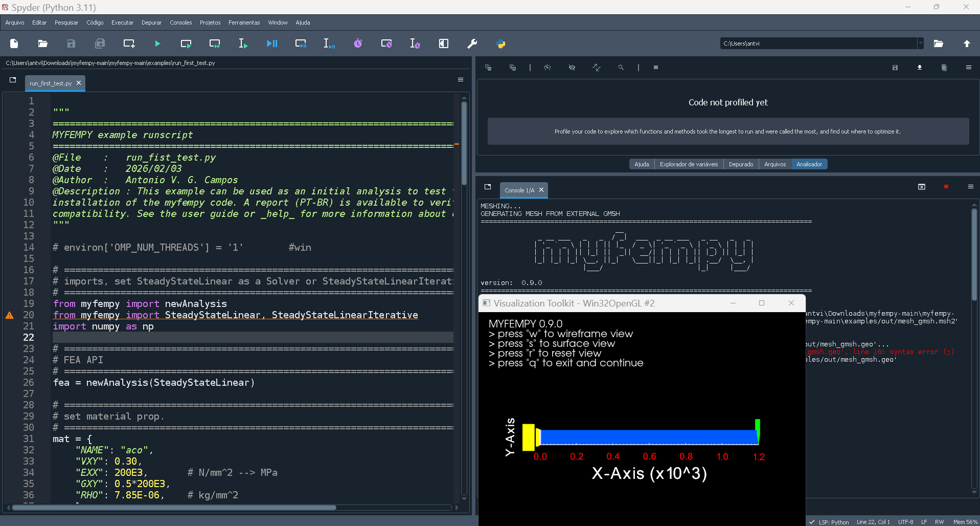Open the Arquivo menu
The width and height of the screenshot is (980, 526).
[x=15, y=23]
